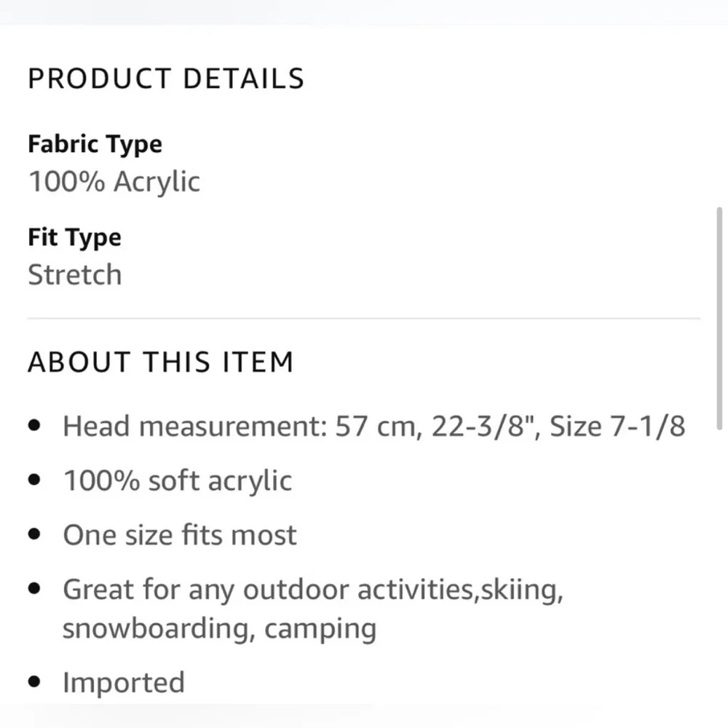Click the bullet dot before One size fits most

35,535
